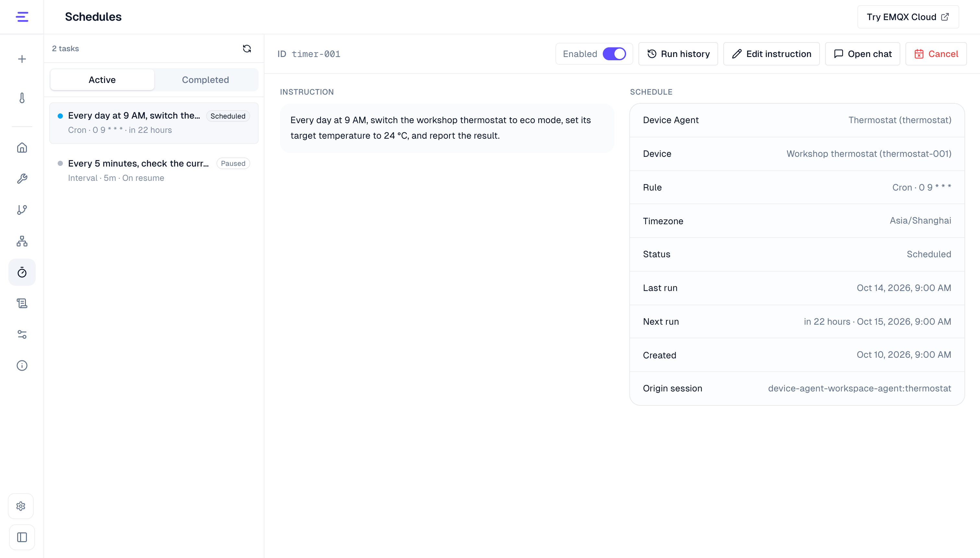Open Try EMQX Cloud link

pyautogui.click(x=908, y=17)
